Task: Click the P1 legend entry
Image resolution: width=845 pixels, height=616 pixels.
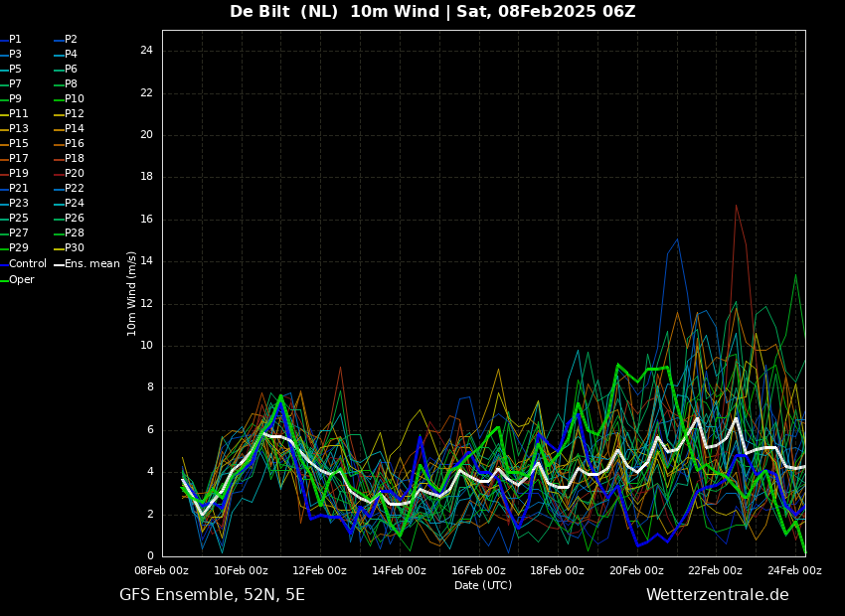Action: coord(11,40)
